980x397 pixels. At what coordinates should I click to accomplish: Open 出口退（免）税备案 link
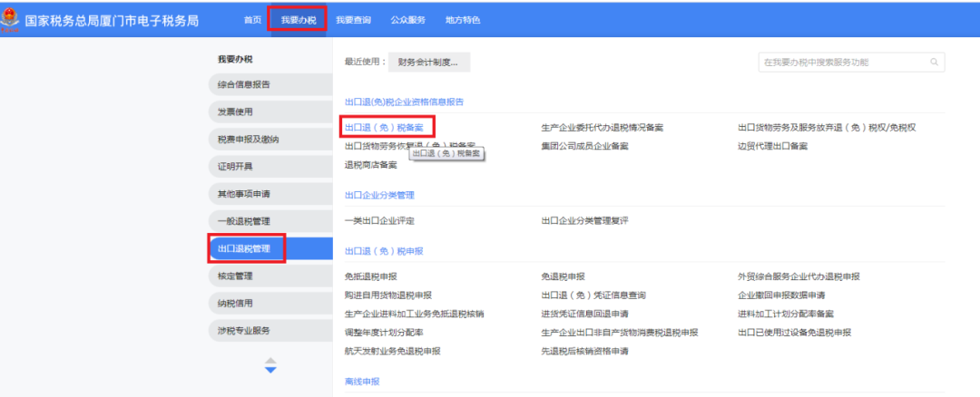[384, 127]
